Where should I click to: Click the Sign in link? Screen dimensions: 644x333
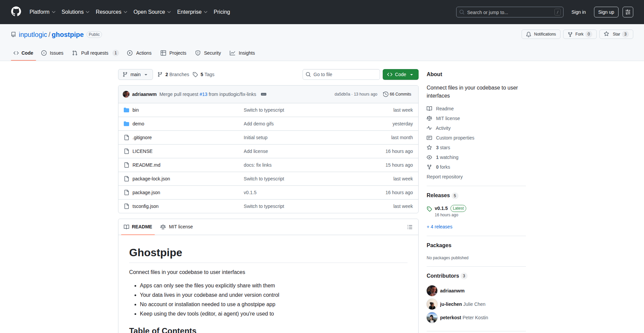pos(579,12)
